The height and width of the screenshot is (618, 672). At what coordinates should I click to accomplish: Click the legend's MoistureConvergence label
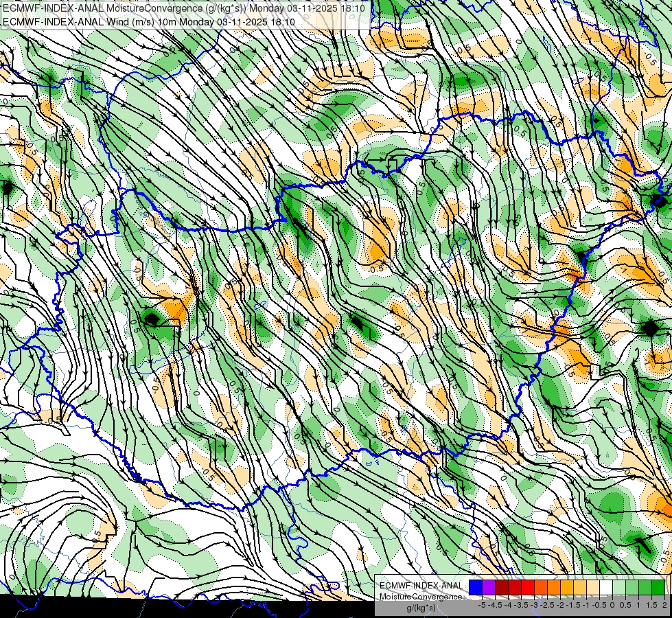421,597
